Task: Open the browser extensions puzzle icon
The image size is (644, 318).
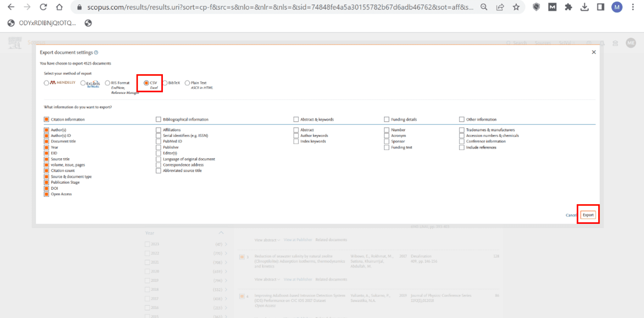Action: (x=568, y=7)
